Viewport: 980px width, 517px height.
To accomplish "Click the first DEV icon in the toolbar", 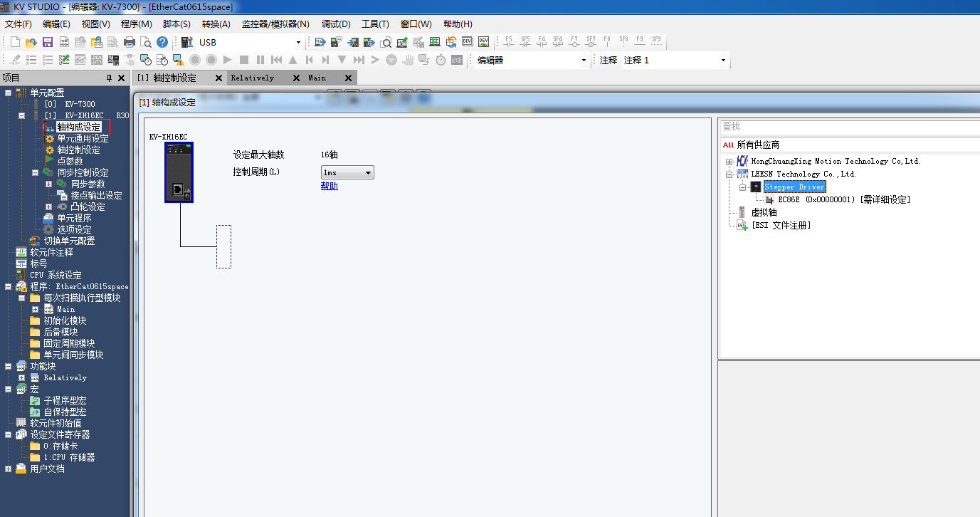I will point(468,42).
